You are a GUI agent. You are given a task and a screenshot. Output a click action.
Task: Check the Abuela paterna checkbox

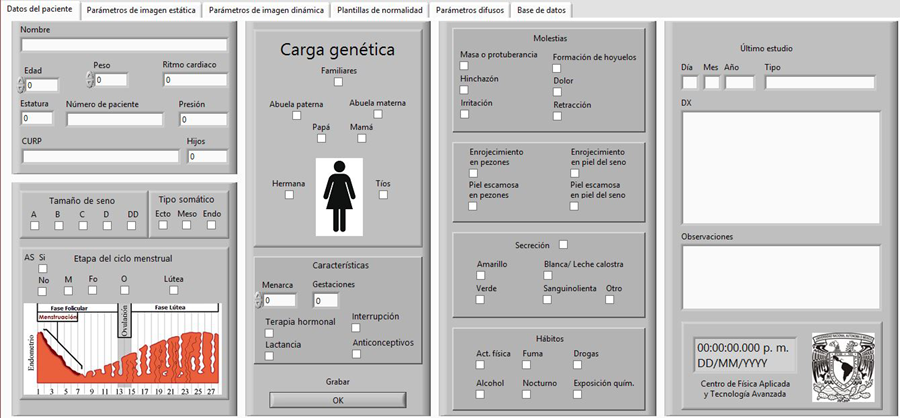[x=296, y=116]
